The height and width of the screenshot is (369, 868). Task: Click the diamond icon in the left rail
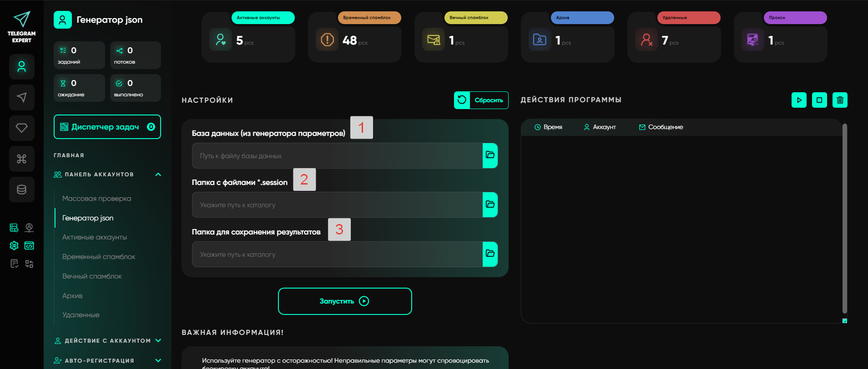click(x=21, y=128)
